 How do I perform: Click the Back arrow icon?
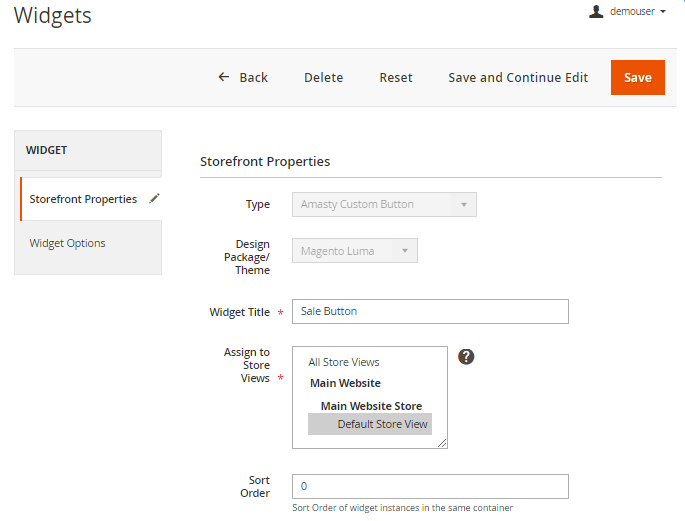[x=224, y=77]
